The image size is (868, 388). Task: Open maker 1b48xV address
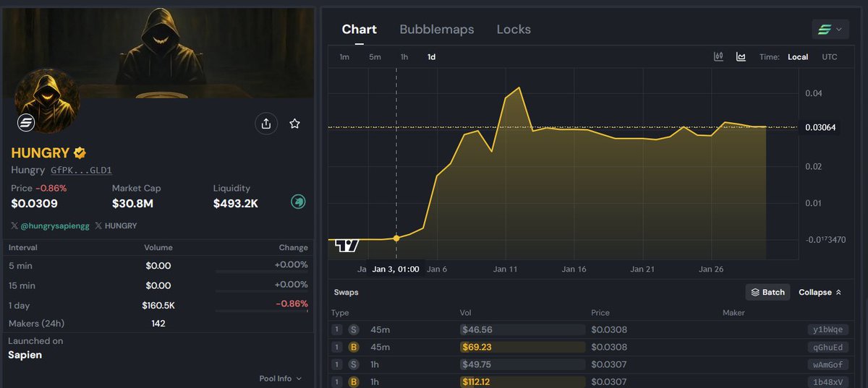[x=828, y=381]
